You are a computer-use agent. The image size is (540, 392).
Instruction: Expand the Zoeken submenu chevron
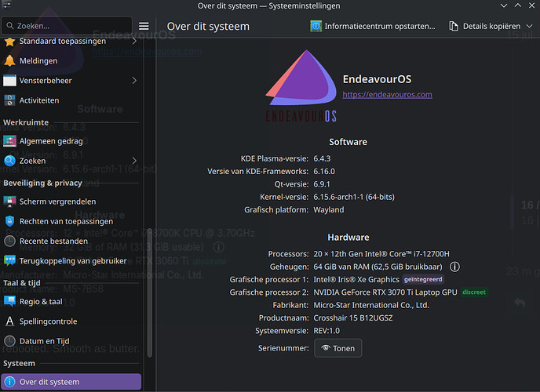coord(134,161)
